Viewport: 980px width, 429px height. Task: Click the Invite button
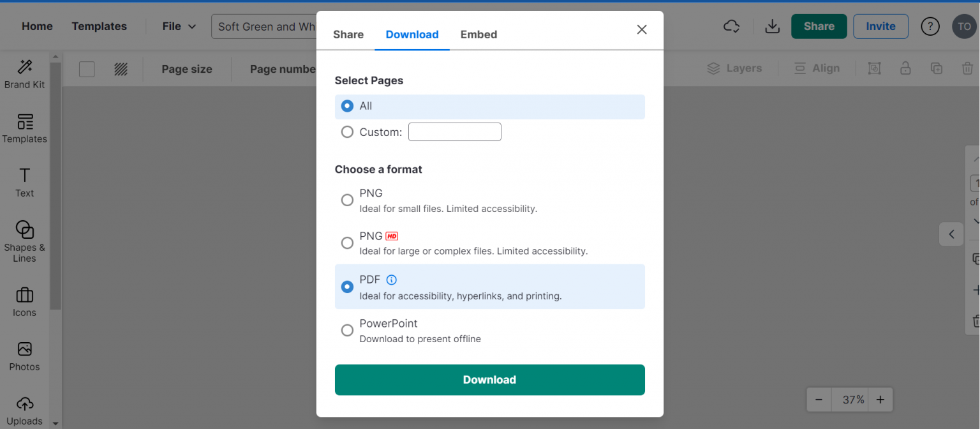click(x=880, y=26)
